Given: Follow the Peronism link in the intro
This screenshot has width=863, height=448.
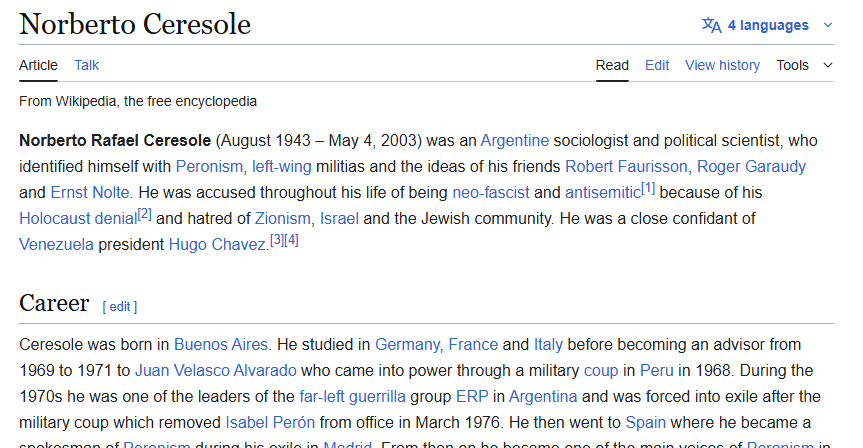Looking at the screenshot, I should (209, 166).
